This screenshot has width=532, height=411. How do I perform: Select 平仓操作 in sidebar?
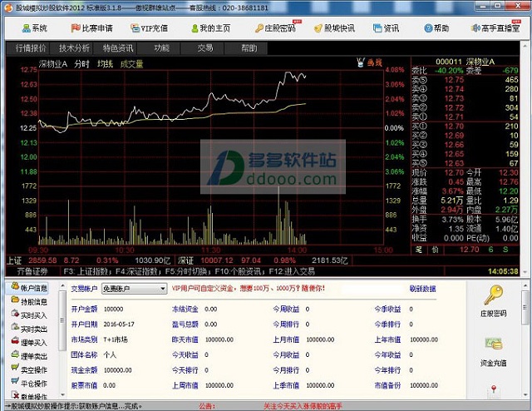click(x=28, y=384)
